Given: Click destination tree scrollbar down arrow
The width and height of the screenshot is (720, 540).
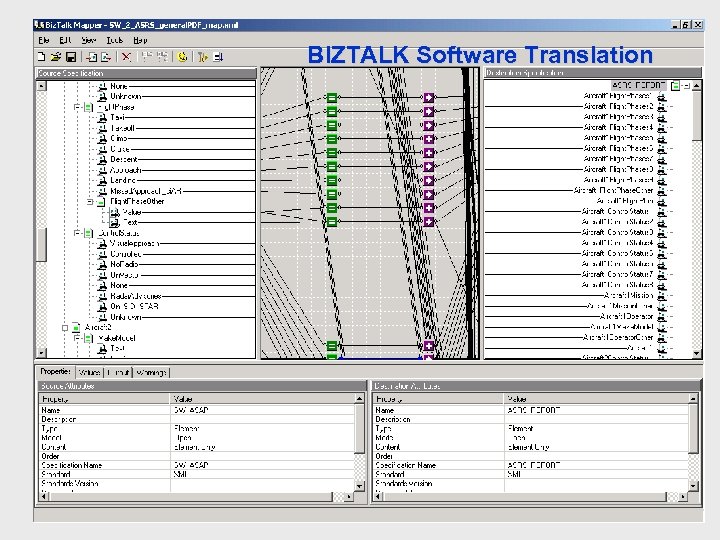Looking at the screenshot, I should click(x=697, y=353).
